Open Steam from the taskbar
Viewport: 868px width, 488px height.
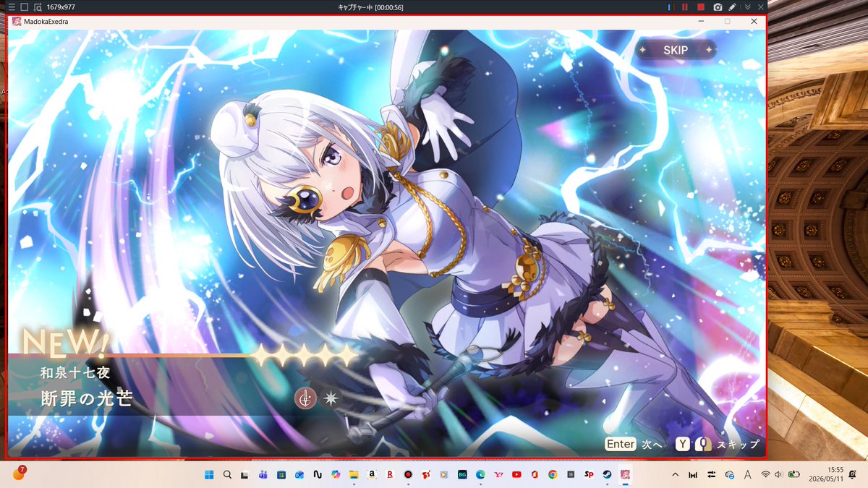pyautogui.click(x=607, y=475)
